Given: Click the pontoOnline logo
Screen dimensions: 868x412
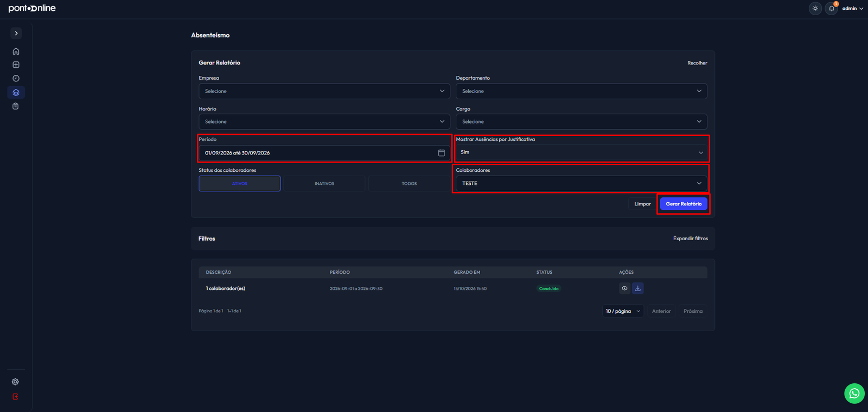Looking at the screenshot, I should pyautogui.click(x=32, y=8).
